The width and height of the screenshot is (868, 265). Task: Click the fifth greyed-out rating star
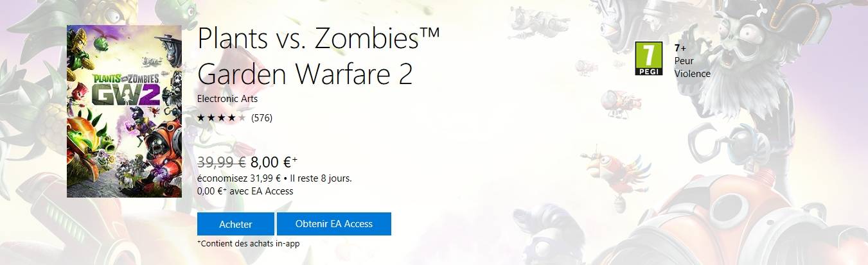tap(242, 117)
